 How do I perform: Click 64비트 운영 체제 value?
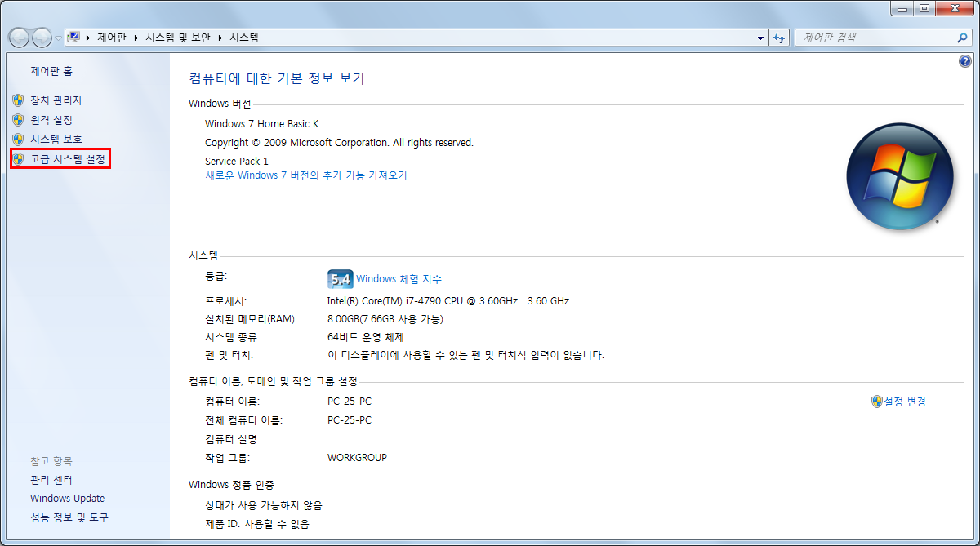pyautogui.click(x=366, y=337)
